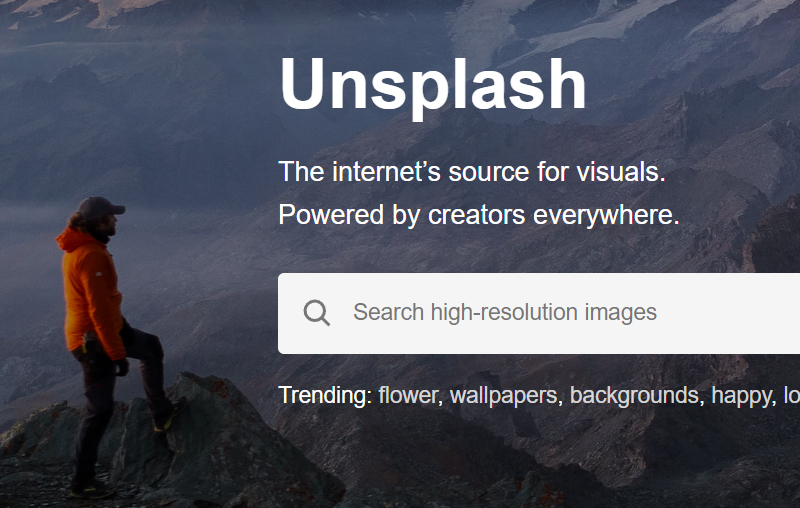Click the hiker's gray cap

click(99, 208)
